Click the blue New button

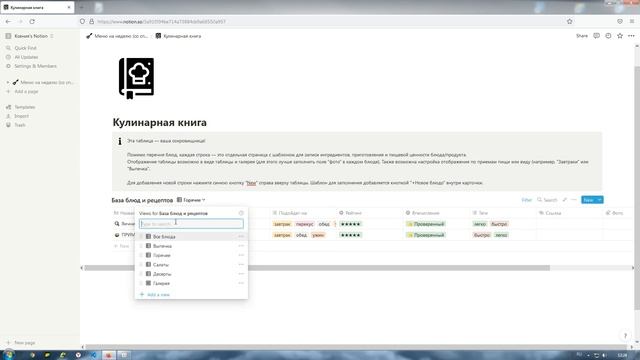[x=588, y=200]
